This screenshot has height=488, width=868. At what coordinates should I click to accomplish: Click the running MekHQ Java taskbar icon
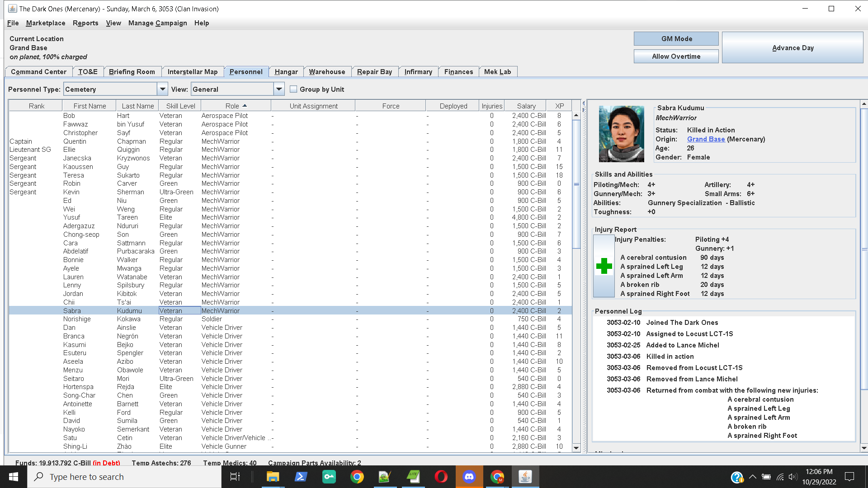click(525, 476)
